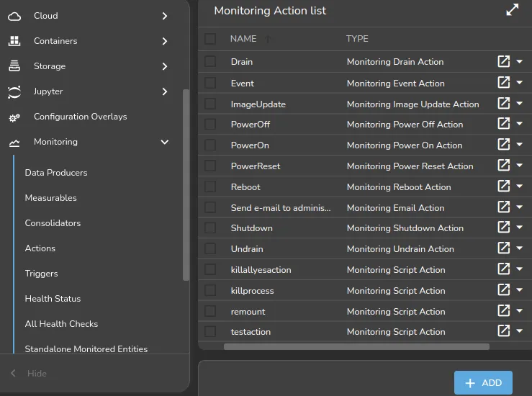
Task: Open the dropdown arrow for Reboot row
Action: 520,186
